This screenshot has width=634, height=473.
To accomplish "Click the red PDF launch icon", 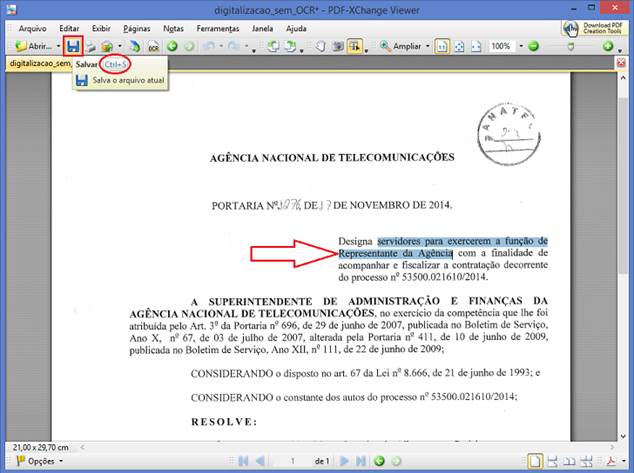I will [611, 461].
